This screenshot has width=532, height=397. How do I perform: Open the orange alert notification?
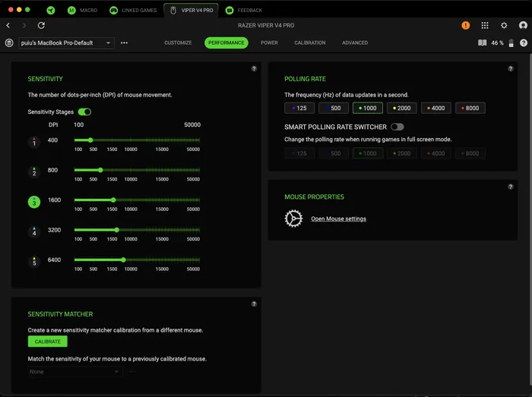point(465,25)
